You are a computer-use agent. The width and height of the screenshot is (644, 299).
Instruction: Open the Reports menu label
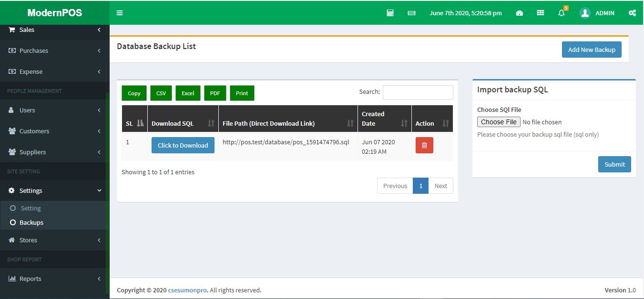coord(30,279)
